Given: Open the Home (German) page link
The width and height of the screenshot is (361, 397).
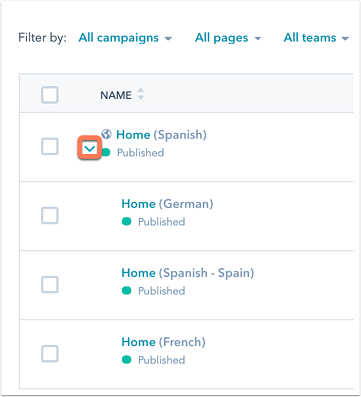Looking at the screenshot, I should (x=167, y=204).
